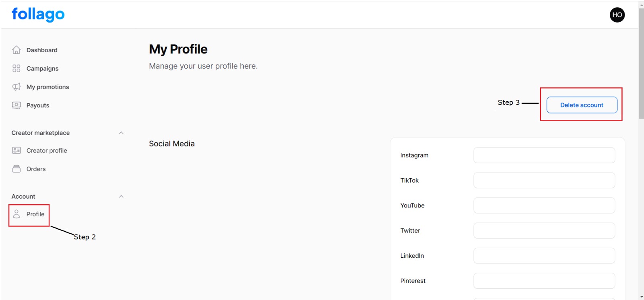Open the My promotions menu item

(x=47, y=87)
